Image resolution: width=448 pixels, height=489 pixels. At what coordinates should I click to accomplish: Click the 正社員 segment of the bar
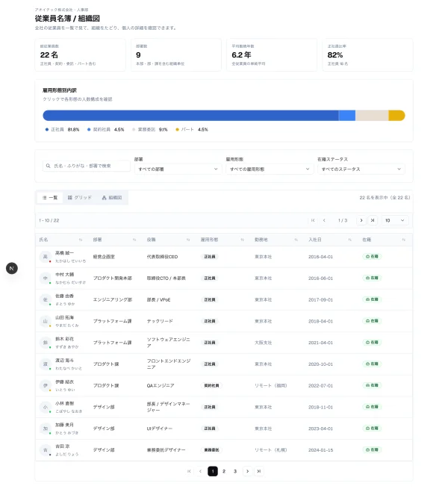point(190,116)
